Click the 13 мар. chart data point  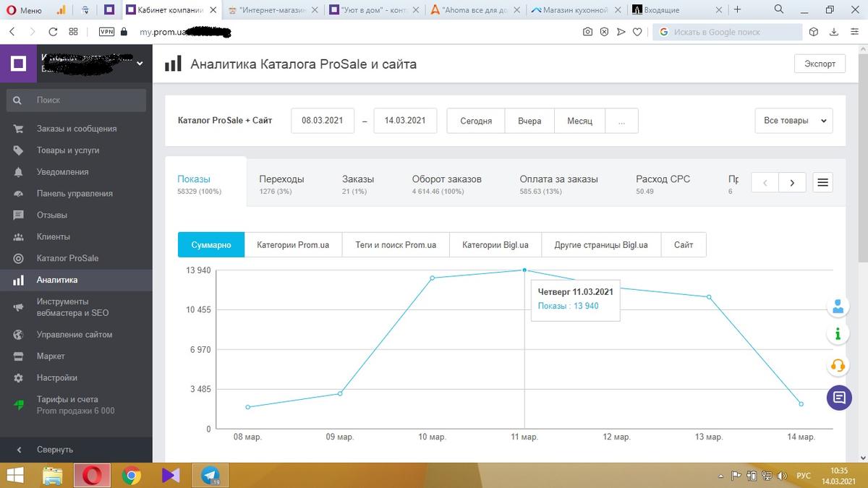(x=709, y=297)
